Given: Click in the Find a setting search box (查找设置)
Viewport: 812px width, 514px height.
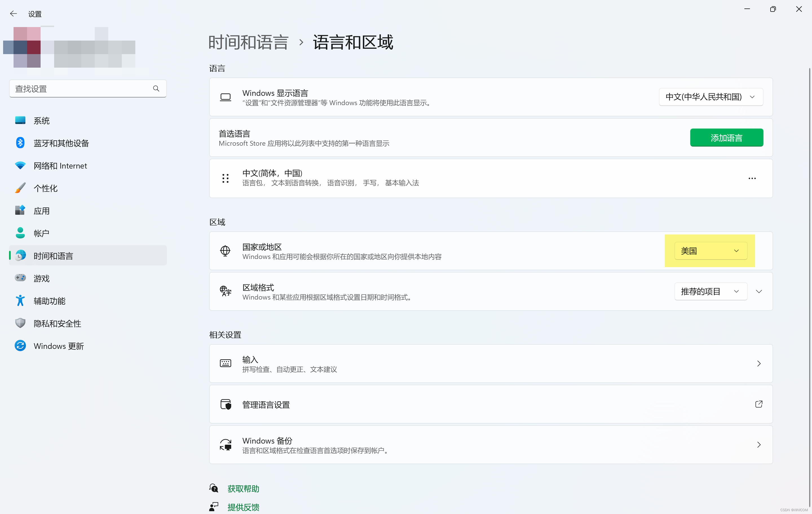Looking at the screenshot, I should (x=81, y=89).
